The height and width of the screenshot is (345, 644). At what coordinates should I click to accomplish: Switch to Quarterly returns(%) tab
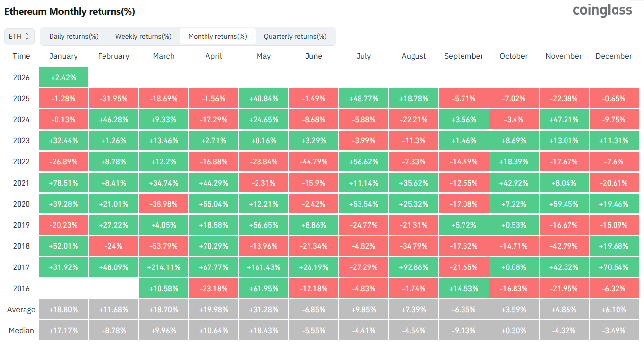[295, 36]
